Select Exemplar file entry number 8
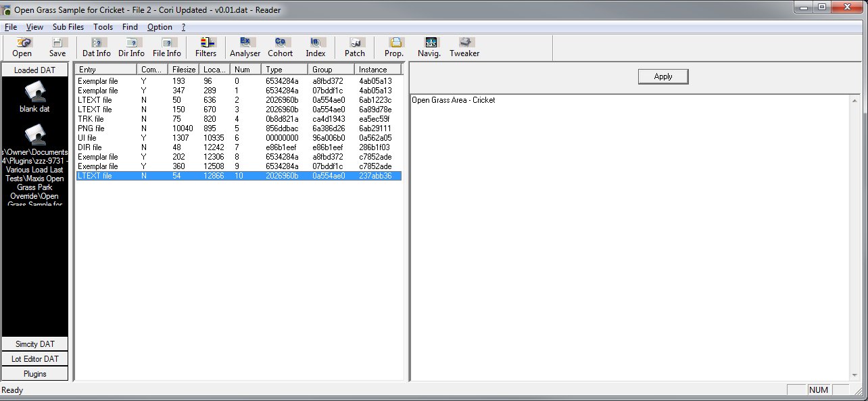Image resolution: width=868 pixels, height=401 pixels. [x=239, y=157]
